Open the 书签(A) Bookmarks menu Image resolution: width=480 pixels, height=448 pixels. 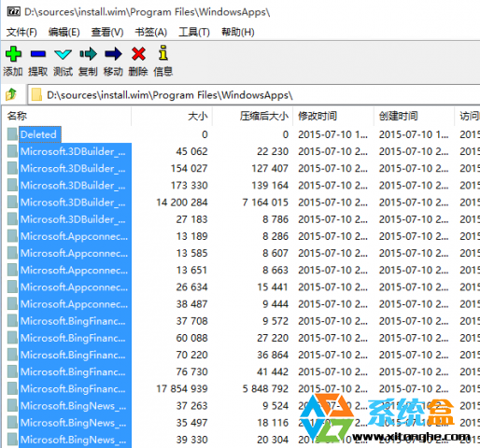click(x=151, y=32)
